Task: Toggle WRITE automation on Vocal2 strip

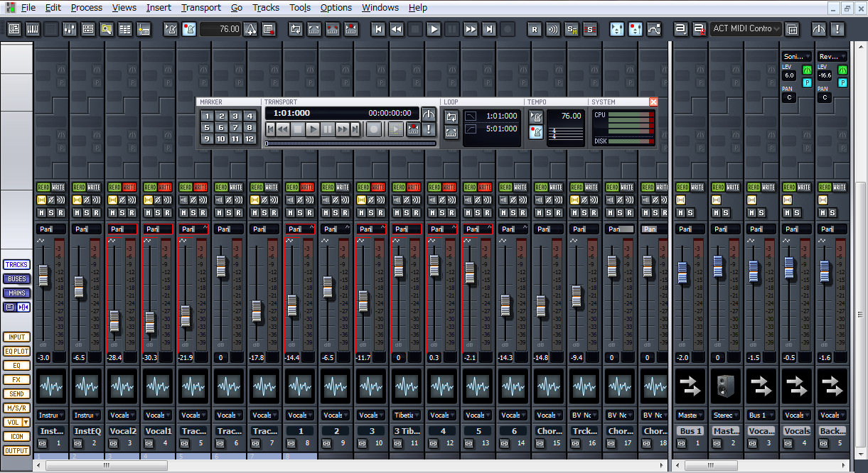Action: [129, 187]
